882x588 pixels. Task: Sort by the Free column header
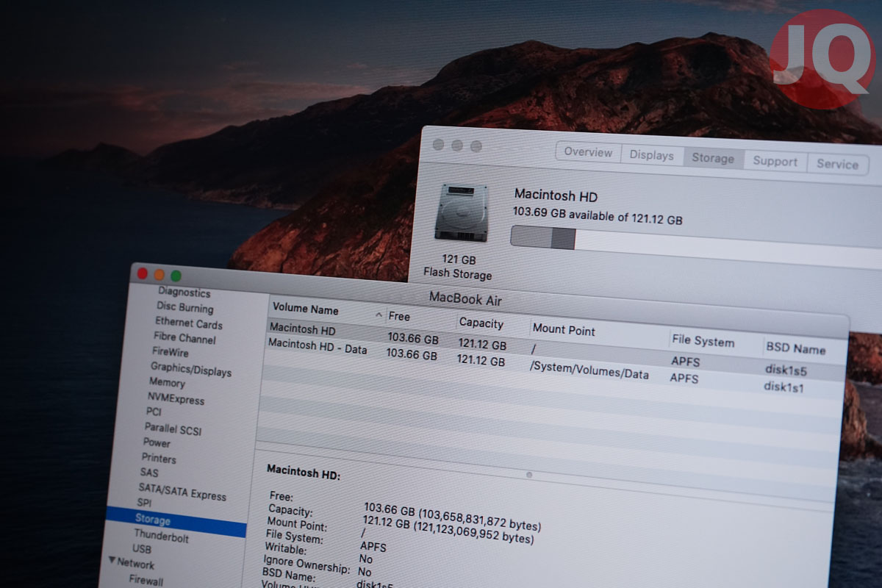coord(421,318)
